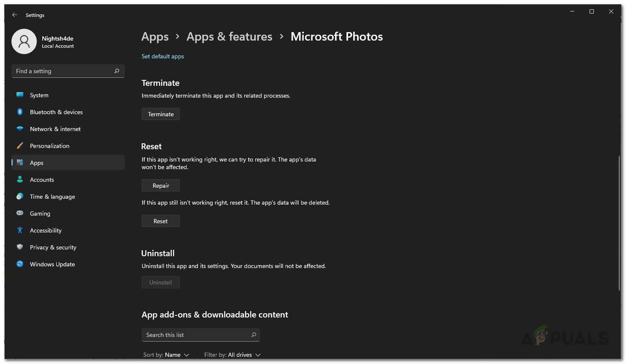Click the Repair button
Image resolution: width=626 pixels, height=364 pixels.
coord(161,186)
